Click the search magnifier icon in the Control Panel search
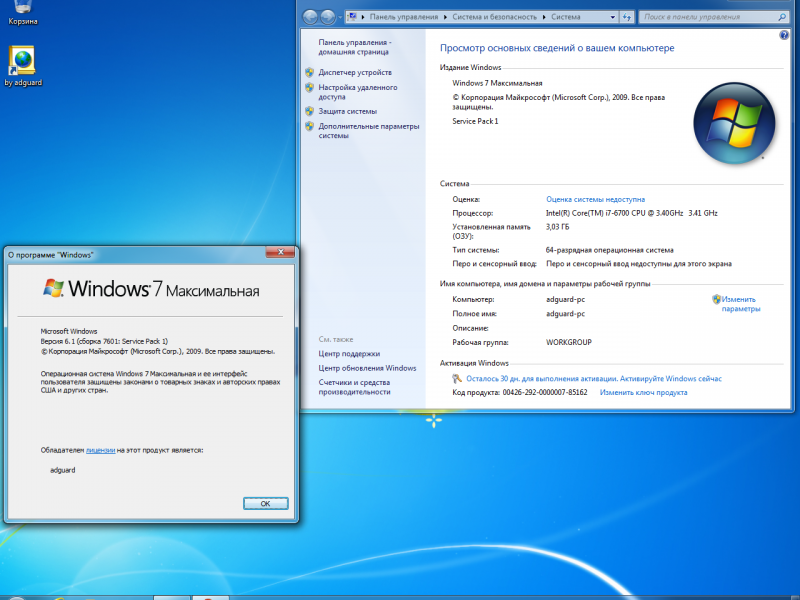This screenshot has height=600, width=800. click(x=782, y=17)
